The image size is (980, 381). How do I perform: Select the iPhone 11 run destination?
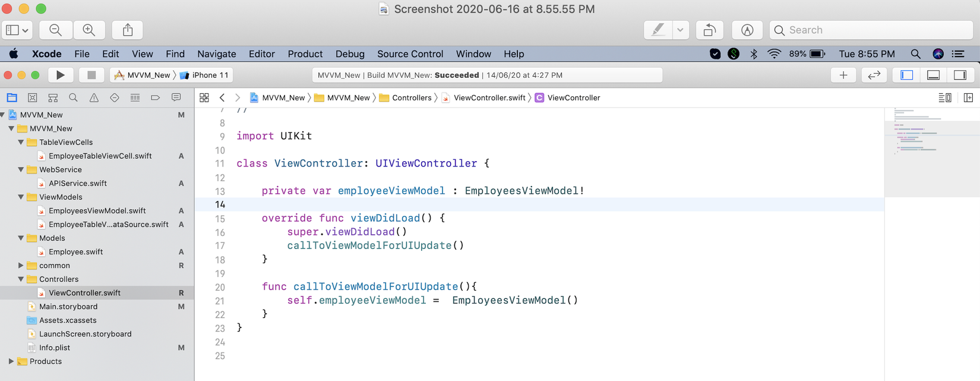coord(205,75)
